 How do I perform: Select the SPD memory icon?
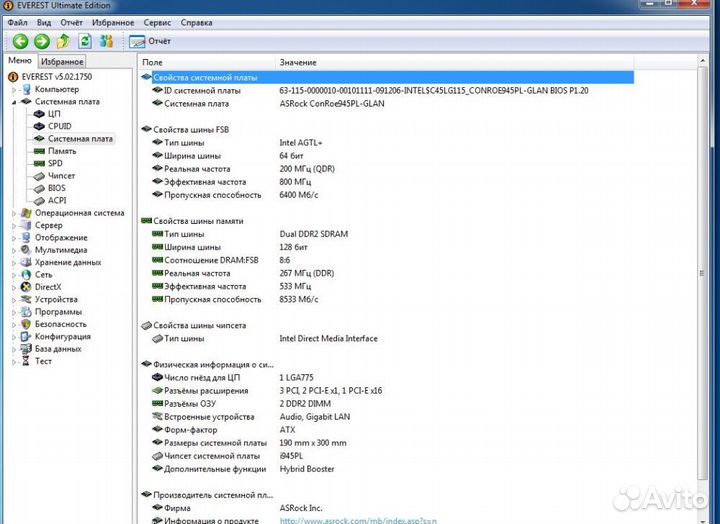39,163
